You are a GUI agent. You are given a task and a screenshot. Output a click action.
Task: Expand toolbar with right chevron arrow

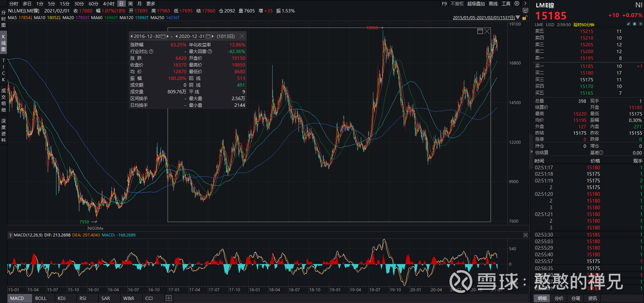tap(525, 4)
